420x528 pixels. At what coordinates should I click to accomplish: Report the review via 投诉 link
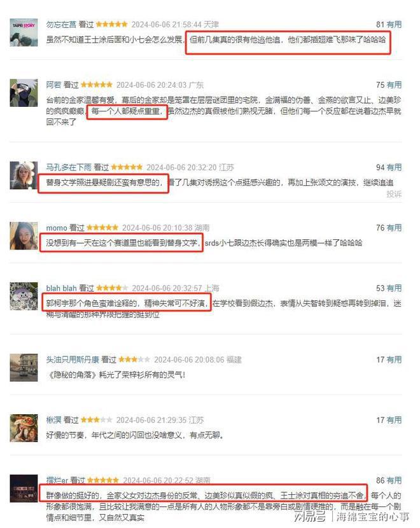394,194
